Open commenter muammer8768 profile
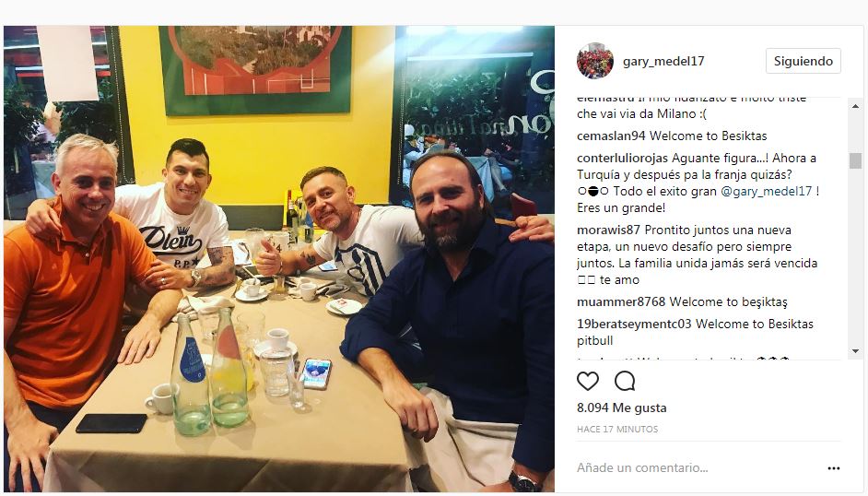Image resolution: width=868 pixels, height=496 pixels. click(621, 302)
